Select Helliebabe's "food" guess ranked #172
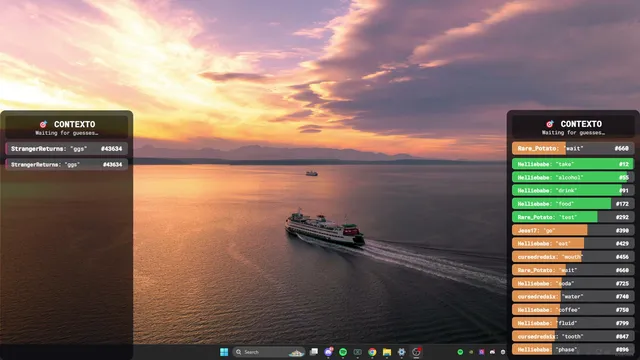 pos(573,204)
